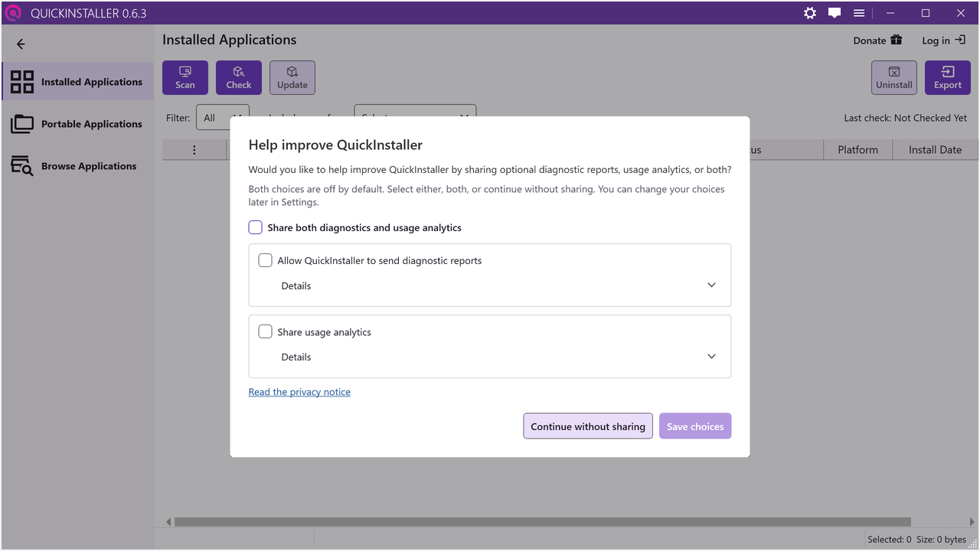Click the Donate gift button
This screenshot has height=551, width=980.
pos(878,41)
